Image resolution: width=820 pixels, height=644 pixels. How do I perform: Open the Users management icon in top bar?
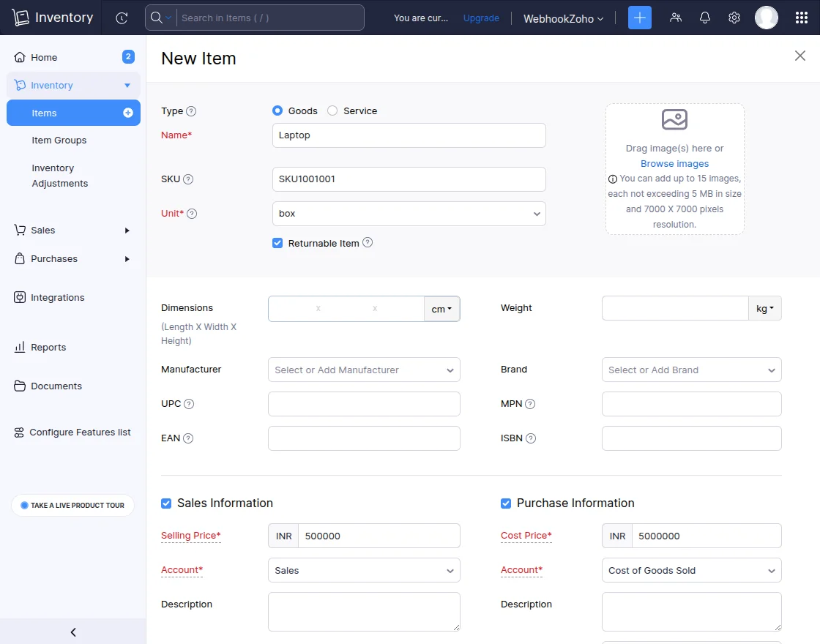(x=676, y=18)
